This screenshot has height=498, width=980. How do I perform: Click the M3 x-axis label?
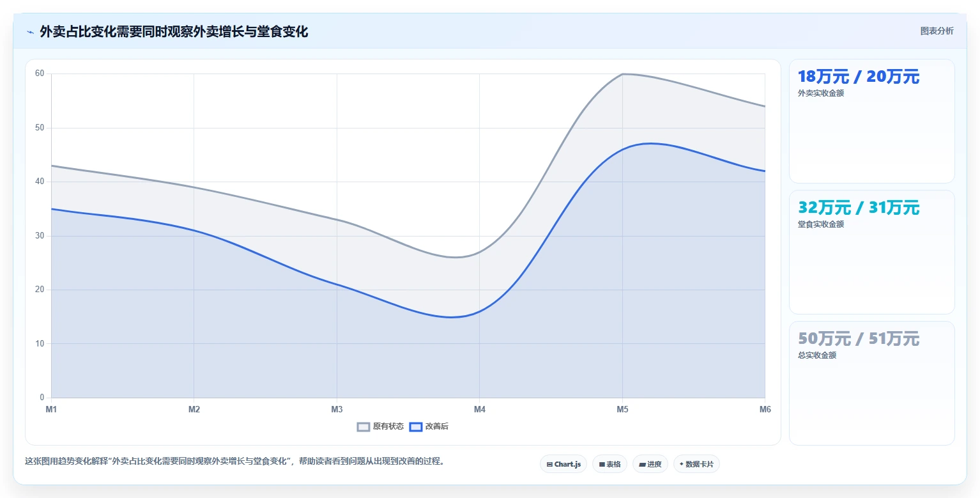[x=337, y=409]
